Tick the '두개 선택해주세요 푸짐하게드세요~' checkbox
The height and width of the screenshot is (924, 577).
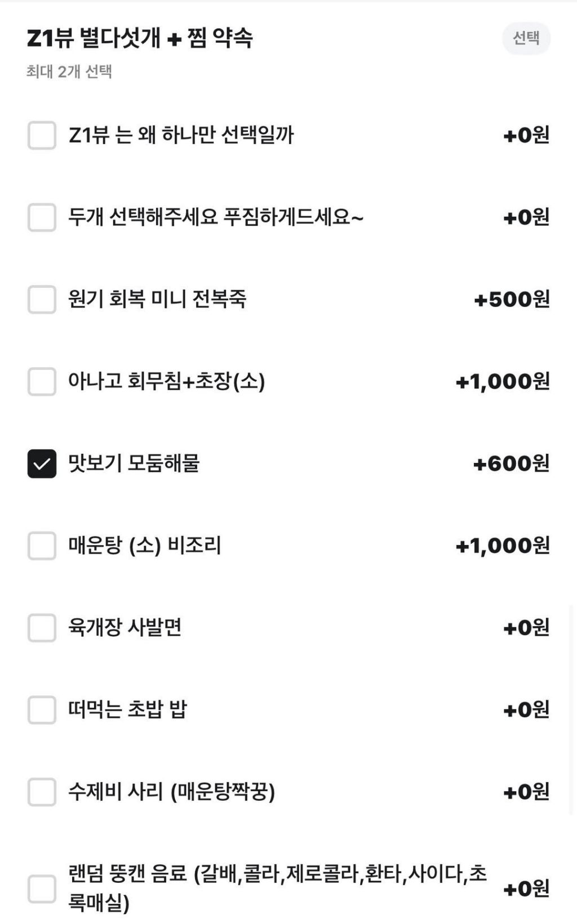42,217
